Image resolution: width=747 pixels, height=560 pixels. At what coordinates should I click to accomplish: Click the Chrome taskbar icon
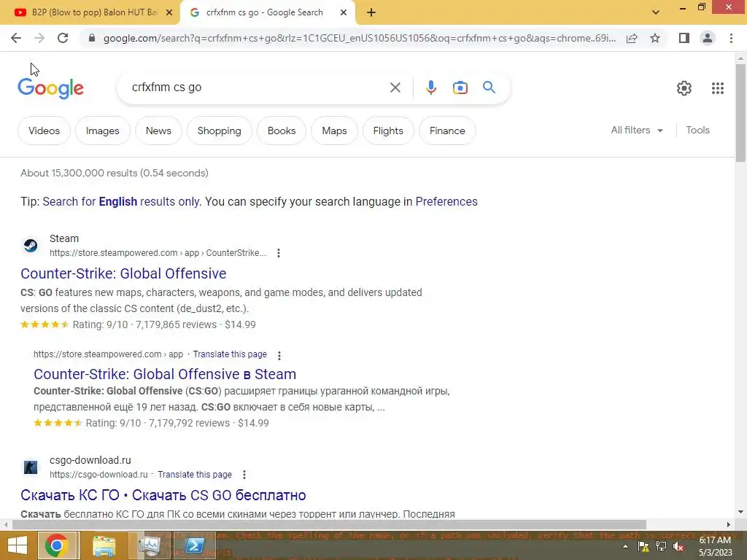57,545
